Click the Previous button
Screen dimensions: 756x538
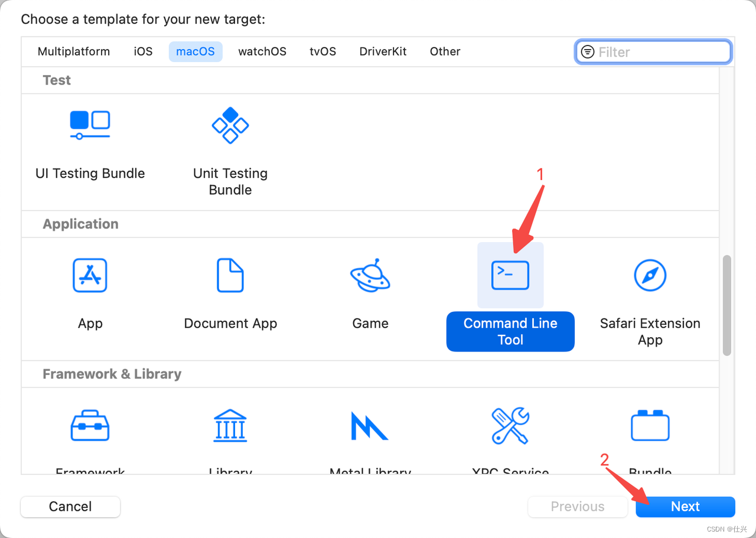(578, 507)
